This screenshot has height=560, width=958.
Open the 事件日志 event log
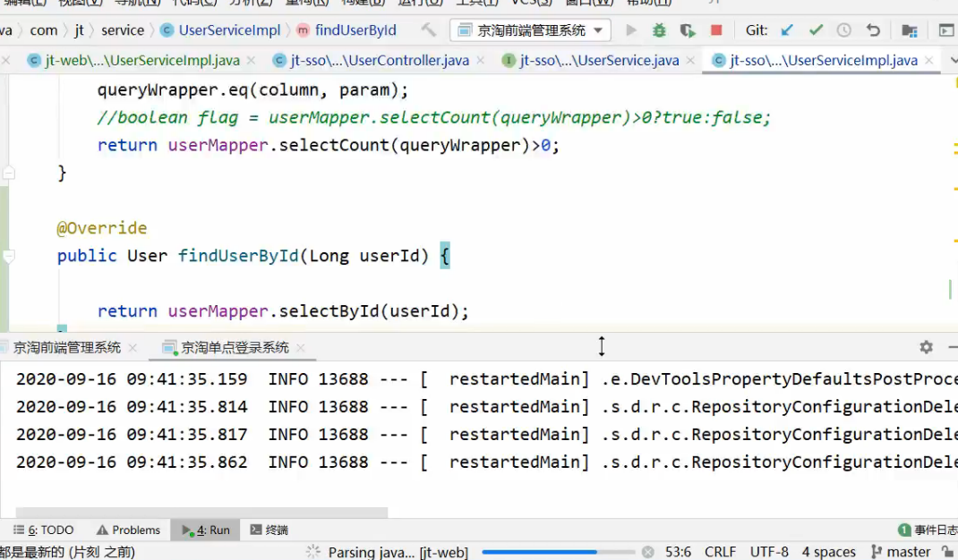(x=928, y=530)
